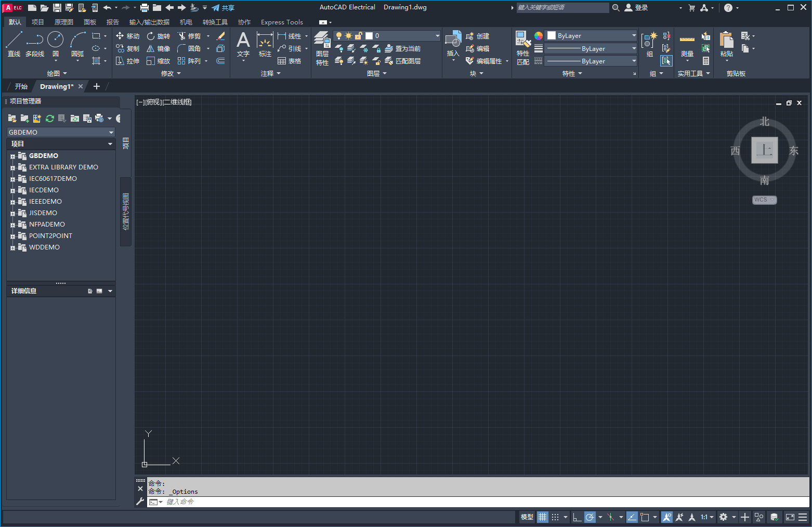Image resolution: width=812 pixels, height=527 pixels.
Task: Open the 机电 ribbon tab
Action: click(x=186, y=22)
